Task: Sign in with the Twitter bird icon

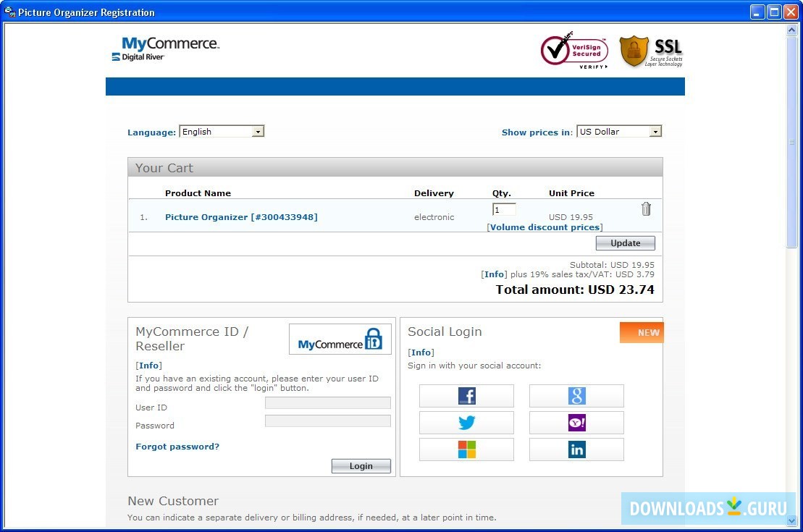Action: pyautogui.click(x=466, y=423)
